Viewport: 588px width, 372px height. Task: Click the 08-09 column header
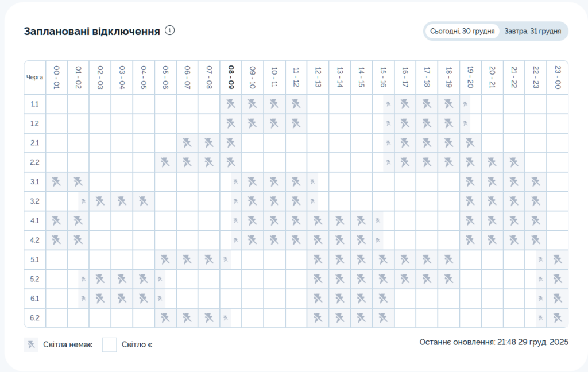pyautogui.click(x=231, y=77)
